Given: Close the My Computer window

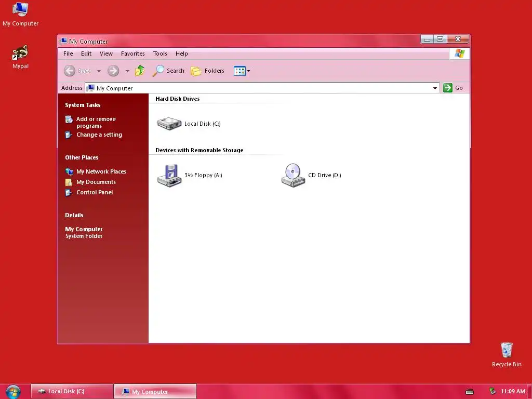Looking at the screenshot, I should pyautogui.click(x=458, y=39).
